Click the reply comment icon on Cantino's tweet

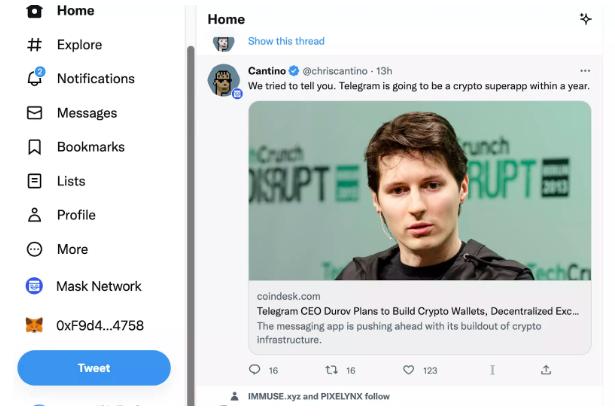[x=255, y=370]
